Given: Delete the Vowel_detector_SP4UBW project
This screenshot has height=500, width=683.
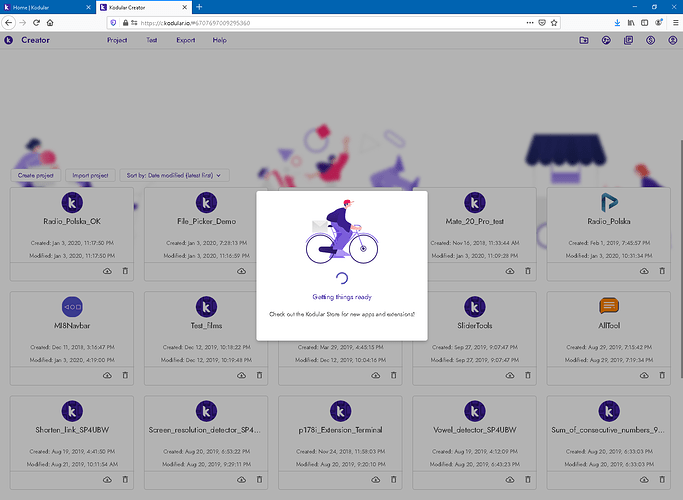Looking at the screenshot, I should (x=527, y=480).
